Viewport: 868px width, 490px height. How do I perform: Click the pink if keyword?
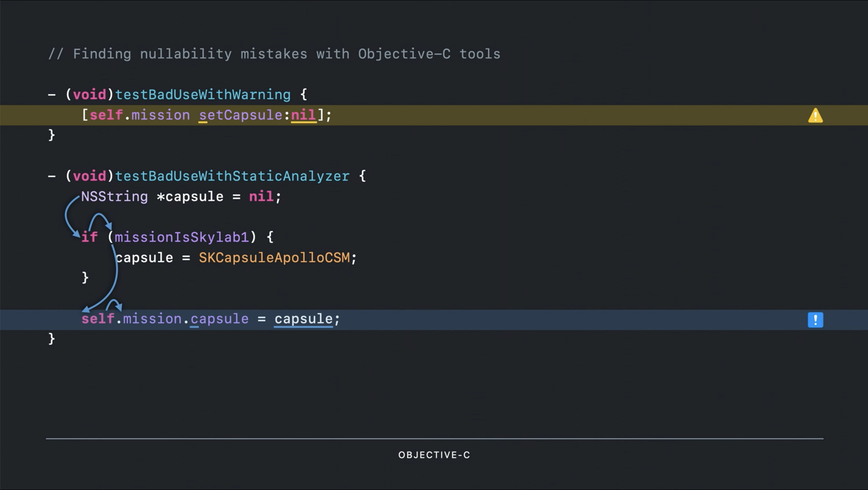click(x=90, y=237)
